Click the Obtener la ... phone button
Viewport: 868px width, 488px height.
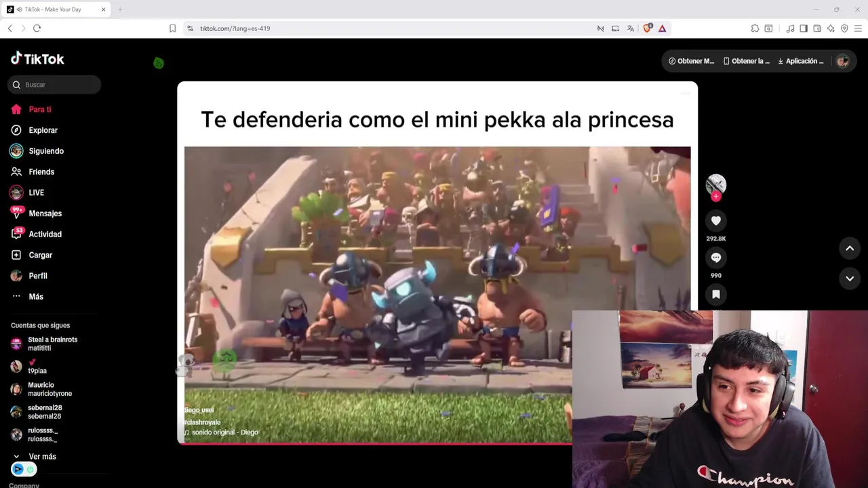(x=746, y=61)
